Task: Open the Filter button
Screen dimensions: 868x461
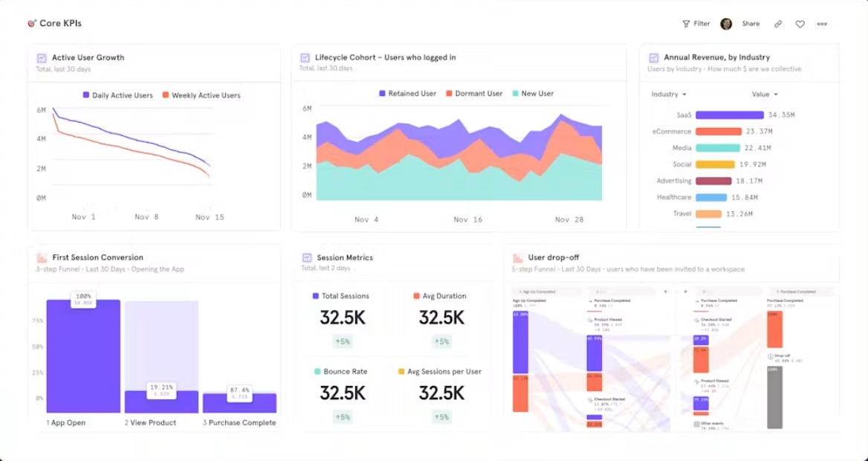Action: 696,24
